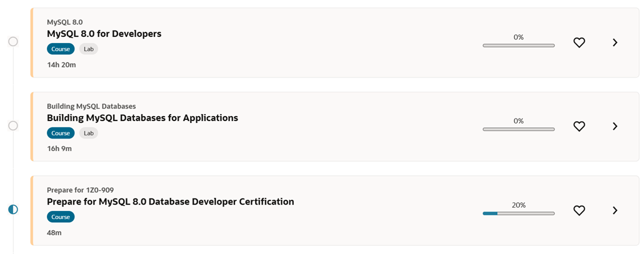Click Course tag on MySQL 8.0 for Developers

point(61,49)
